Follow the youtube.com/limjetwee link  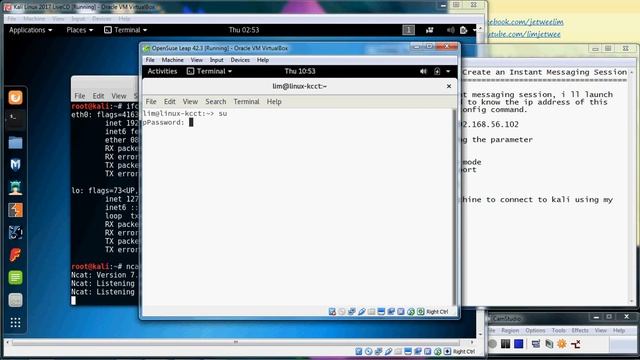point(524,34)
